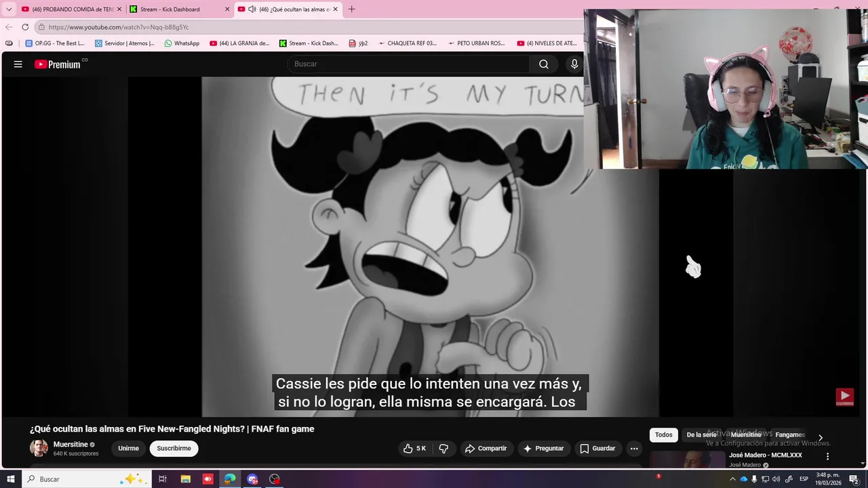Close the PROBANDO COMIDA tab
Viewport: 868px width, 488px height.
119,9
